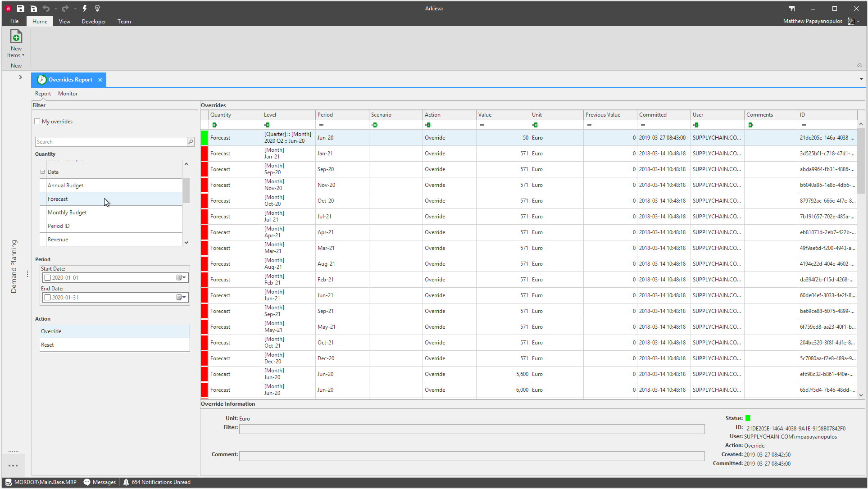
Task: Click the green status swatch of first row
Action: tap(205, 138)
